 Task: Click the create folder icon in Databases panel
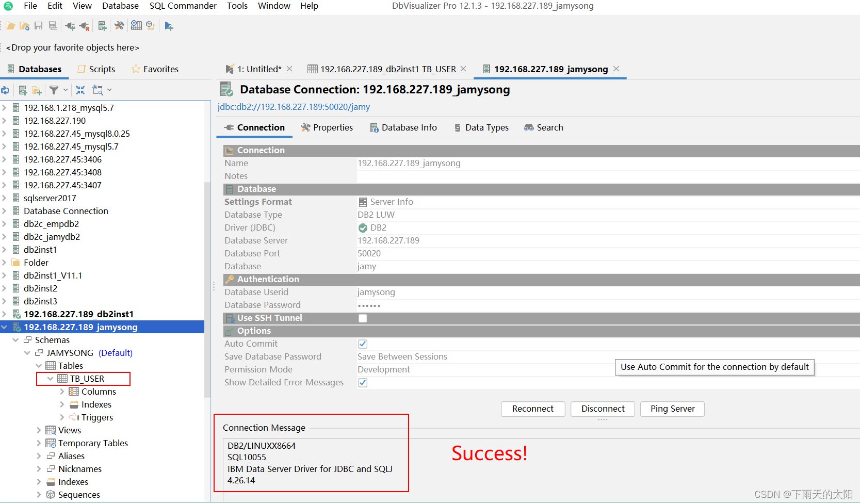[x=37, y=90]
